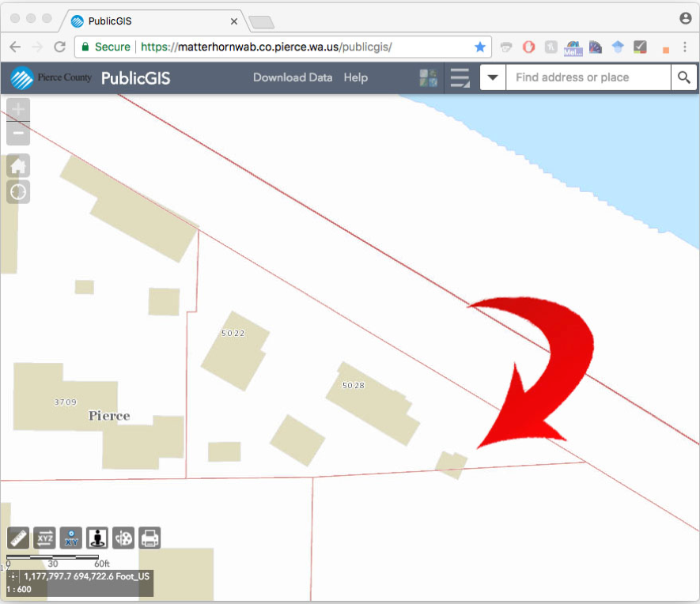
Task: Go forward with the browser forward arrow
Action: pyautogui.click(x=37, y=47)
